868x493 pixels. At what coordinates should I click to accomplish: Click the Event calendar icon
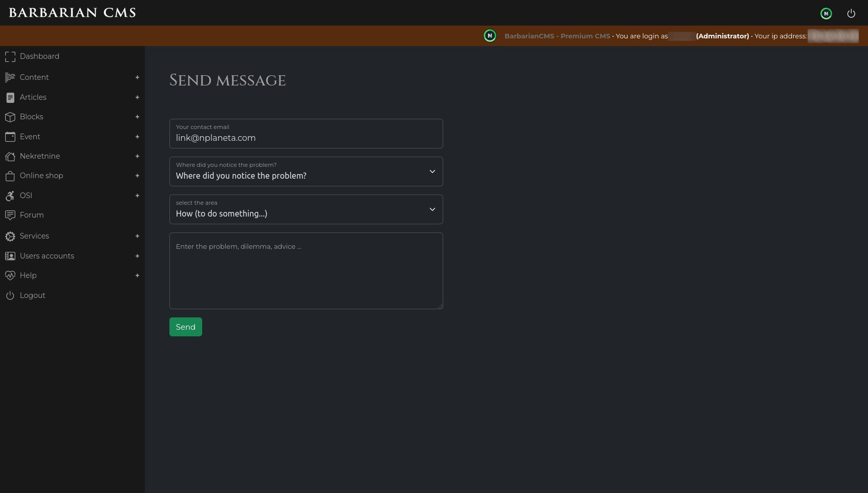pyautogui.click(x=10, y=137)
